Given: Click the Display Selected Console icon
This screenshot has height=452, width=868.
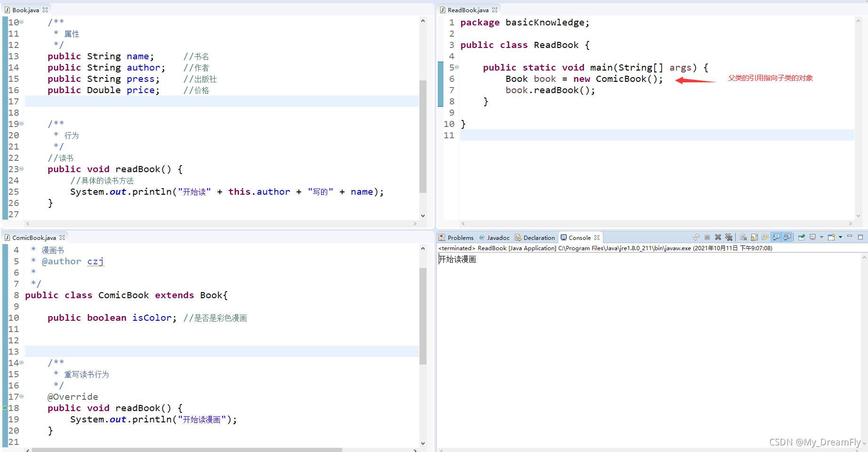Looking at the screenshot, I should click(812, 237).
